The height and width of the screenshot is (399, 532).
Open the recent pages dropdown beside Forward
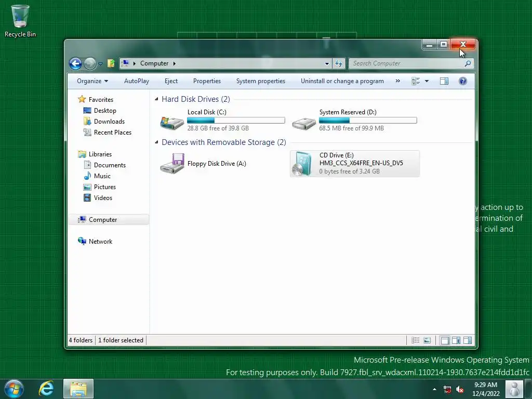click(100, 64)
